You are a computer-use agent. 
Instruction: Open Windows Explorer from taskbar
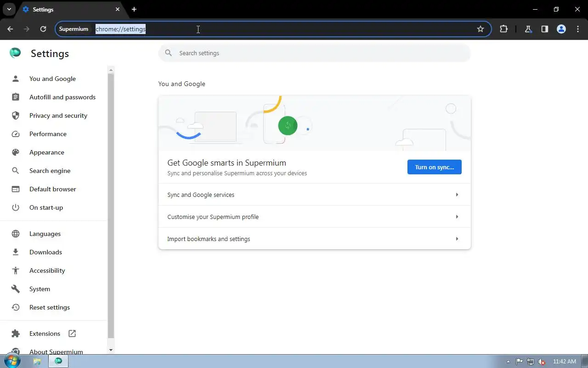click(x=37, y=362)
